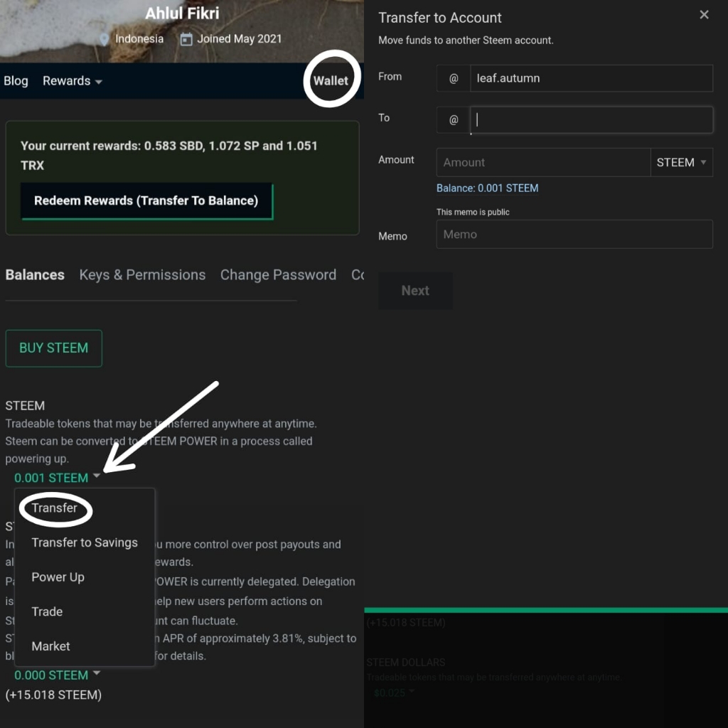The width and height of the screenshot is (728, 728).
Task: Click 'Move funds to another Steem account.' text
Action: (466, 41)
